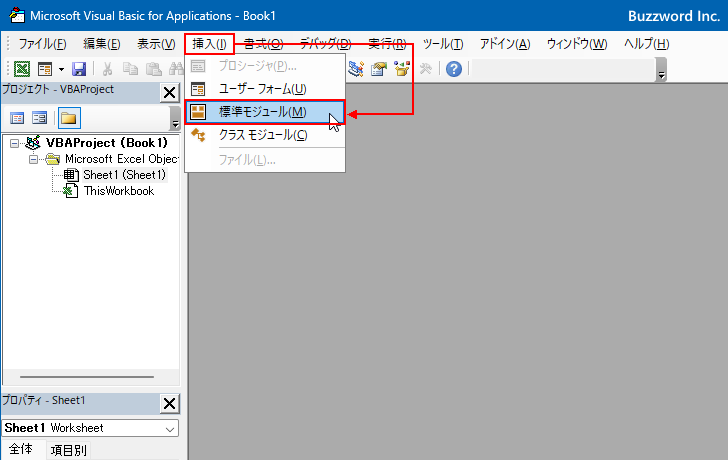
Task: Click the Paste clipboard icon
Action: pos(153,69)
